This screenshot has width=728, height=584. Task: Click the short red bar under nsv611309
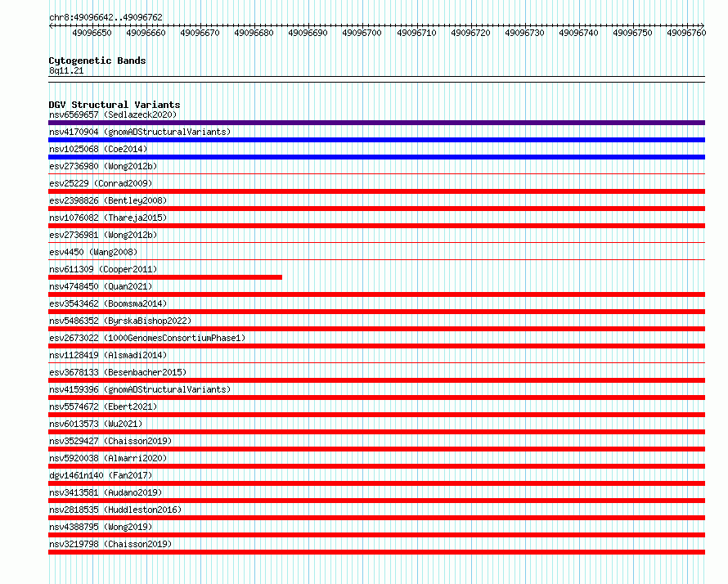pyautogui.click(x=165, y=277)
